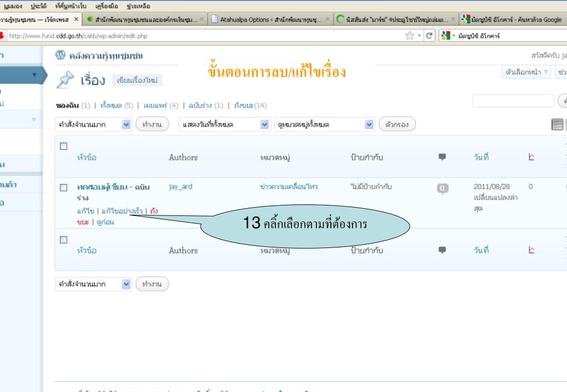Expand screen options ตัวเลือกหน้า
The width and height of the screenshot is (567, 392).
527,72
